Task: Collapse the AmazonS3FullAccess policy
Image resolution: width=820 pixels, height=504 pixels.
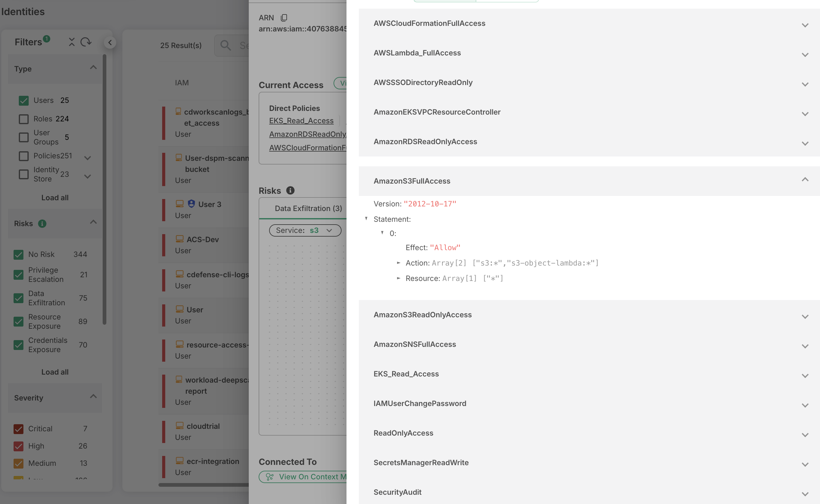Action: tap(805, 180)
